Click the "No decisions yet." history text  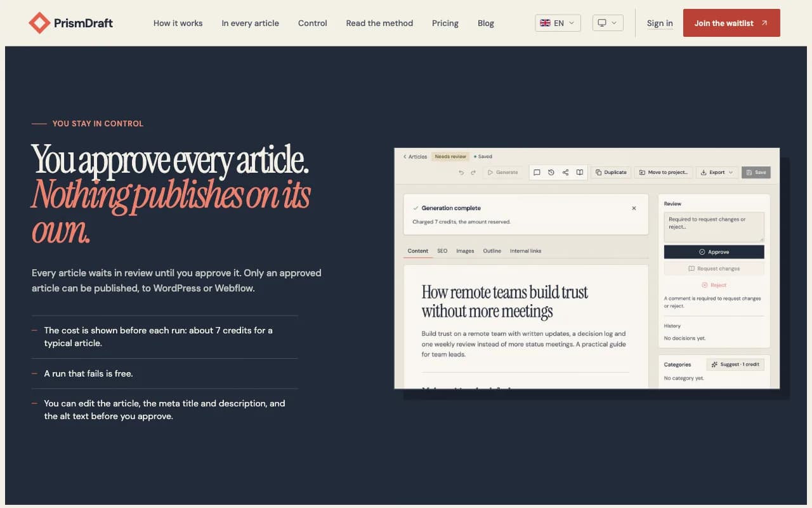(684, 338)
